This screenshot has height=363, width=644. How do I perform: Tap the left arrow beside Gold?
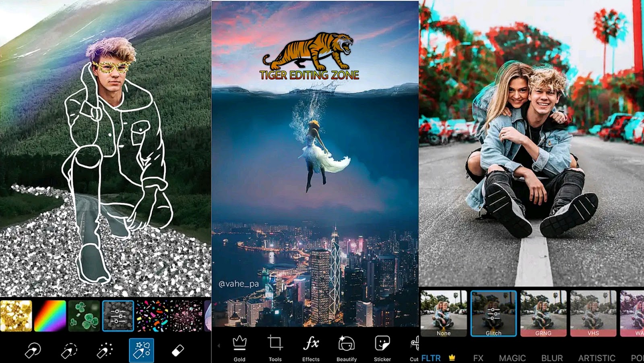219,346
